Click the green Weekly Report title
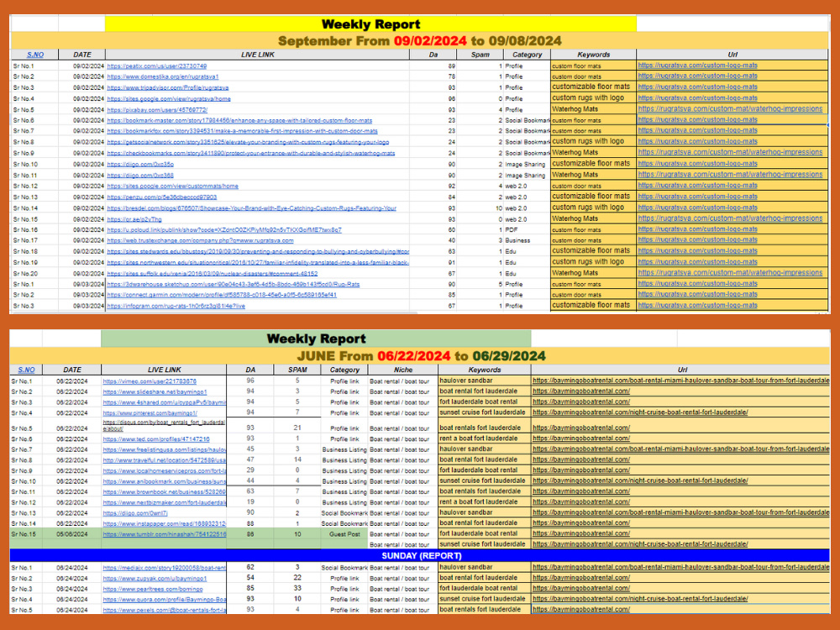This screenshot has height=630, width=840. 316,339
